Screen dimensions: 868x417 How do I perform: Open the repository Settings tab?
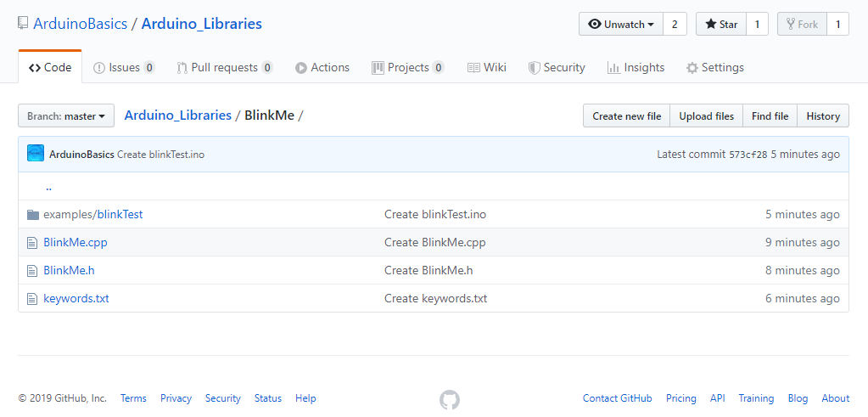715,68
